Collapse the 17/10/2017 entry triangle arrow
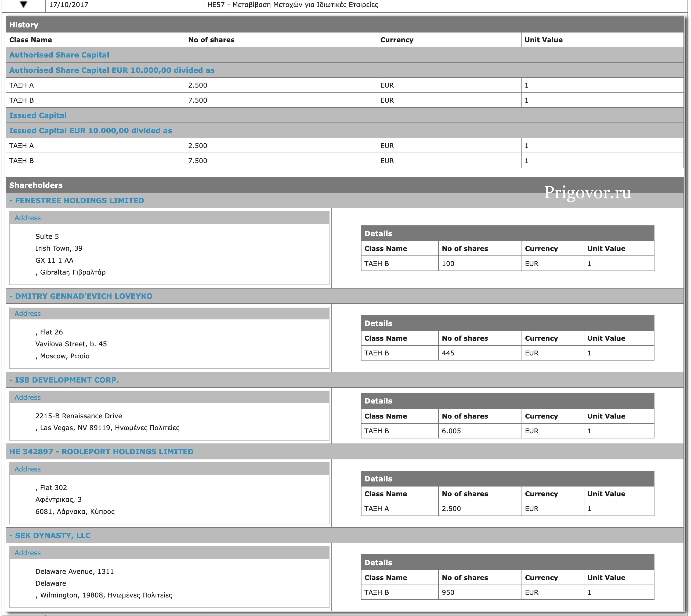Screen dimensions: 691x616 (x=23, y=5)
